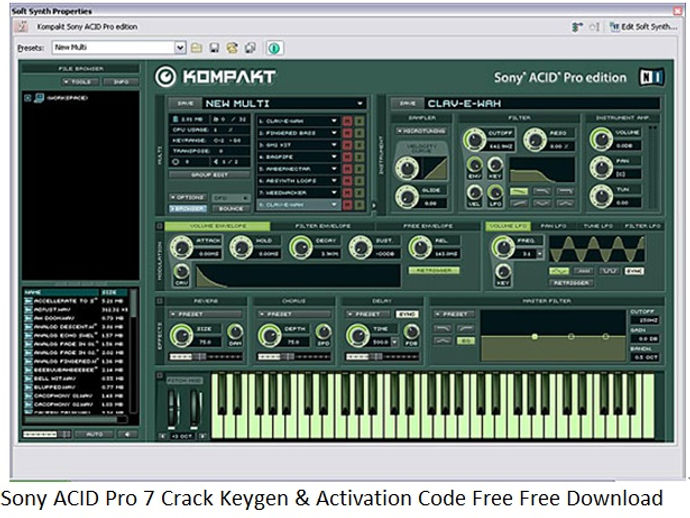The image size is (690, 518).
Task: Click the instrument Save button beside Clav-E-Wah
Action: 407,103
